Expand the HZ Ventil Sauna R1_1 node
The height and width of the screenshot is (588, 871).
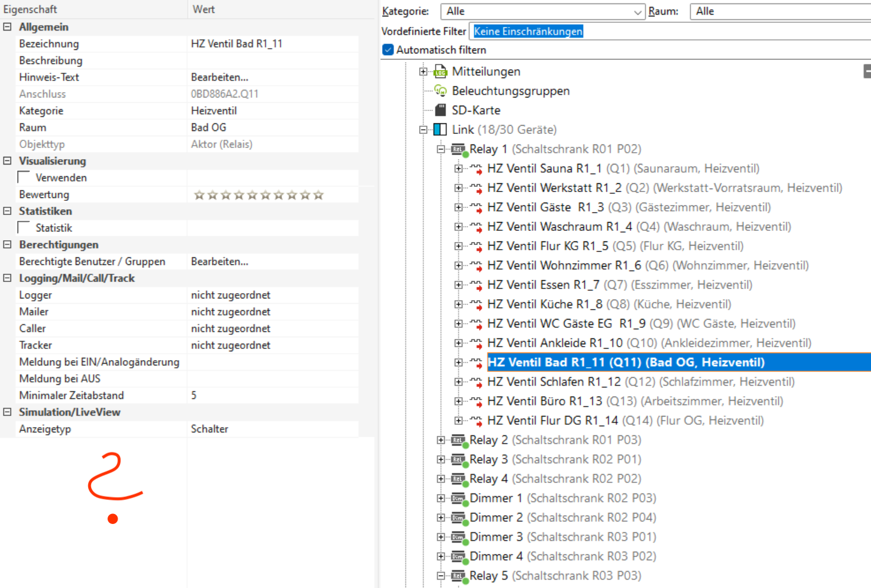coord(458,169)
